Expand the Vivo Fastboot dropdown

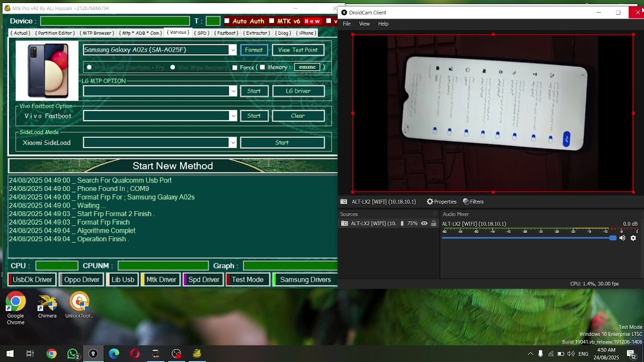232,116
